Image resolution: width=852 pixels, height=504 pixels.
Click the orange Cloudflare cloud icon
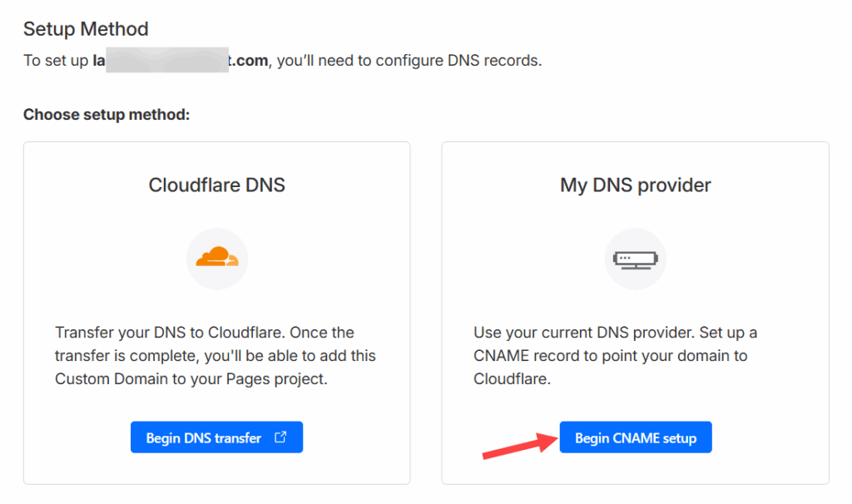coord(216,257)
